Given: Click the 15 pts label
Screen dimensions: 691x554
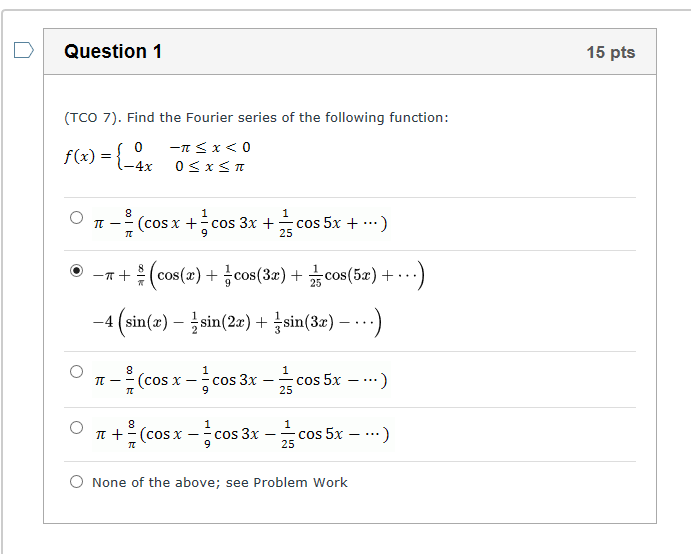Looking at the screenshot, I should click(x=610, y=52).
